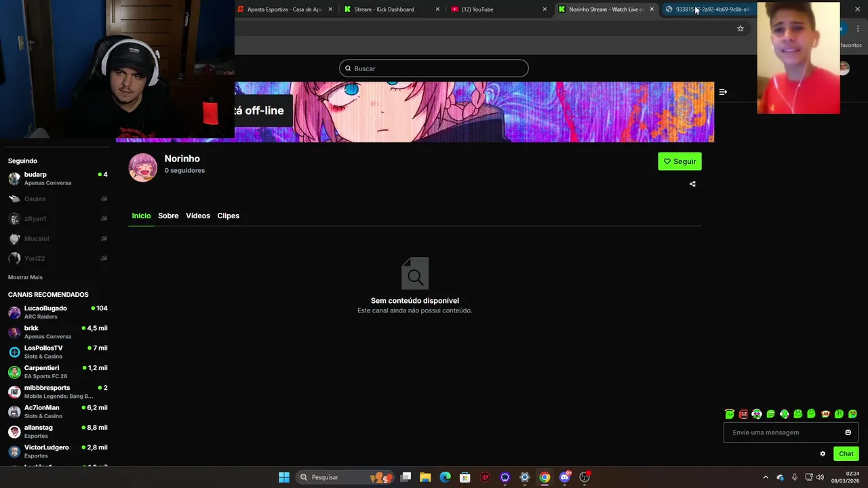The image size is (868, 488).
Task: Open the zRyan1 offline channel
Action: (x=58, y=219)
